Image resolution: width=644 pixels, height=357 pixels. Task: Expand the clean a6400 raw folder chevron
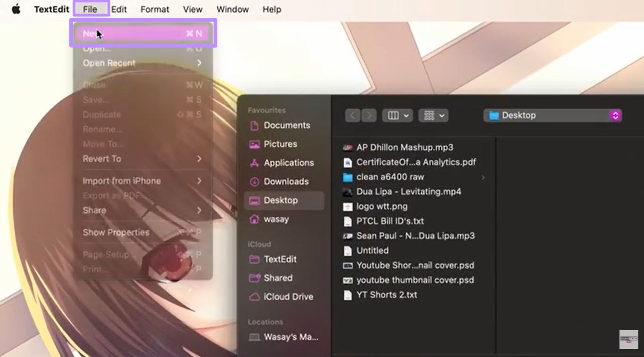483,177
